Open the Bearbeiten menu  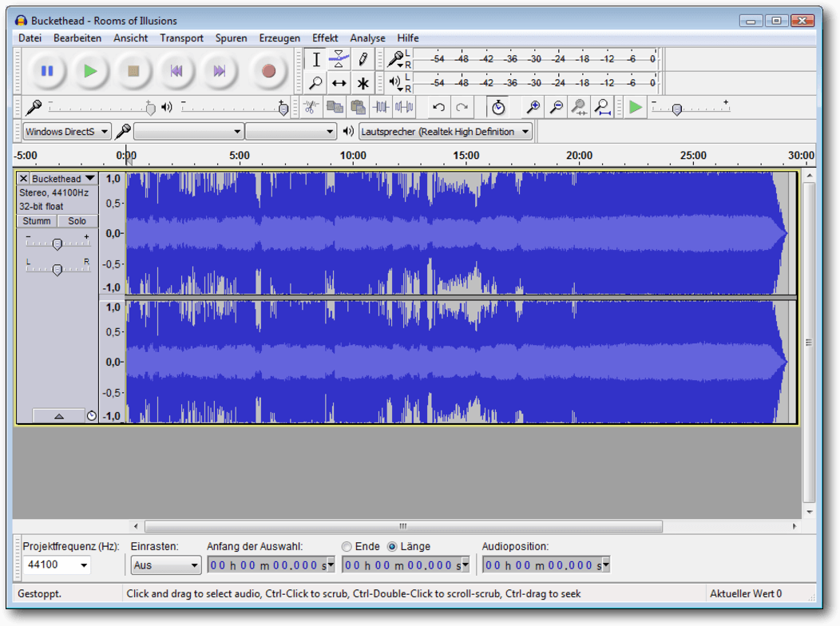(x=77, y=38)
